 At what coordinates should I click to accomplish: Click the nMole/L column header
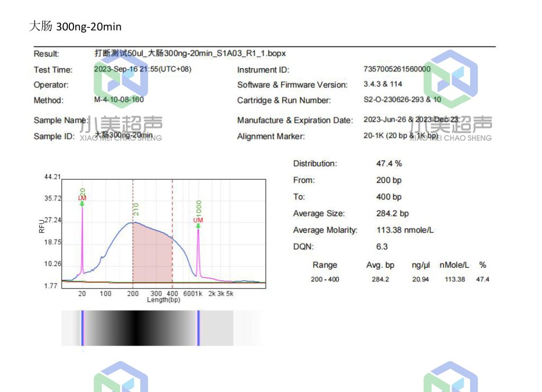(x=455, y=265)
